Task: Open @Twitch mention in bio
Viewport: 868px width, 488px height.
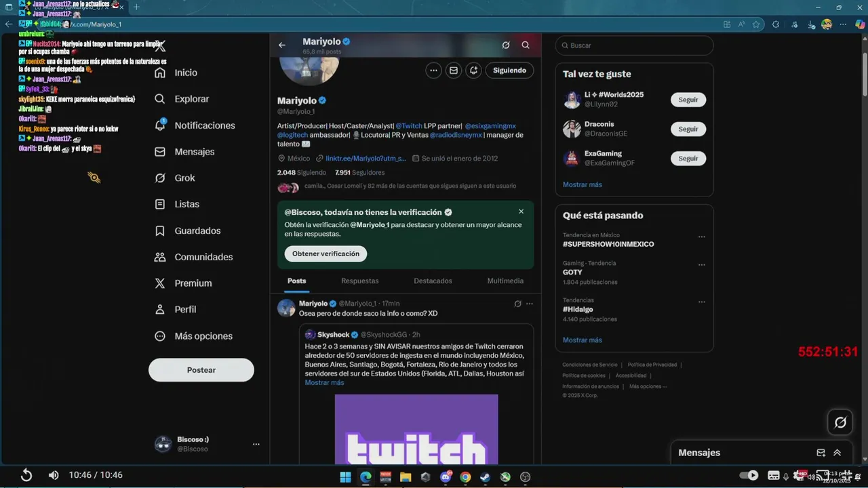Action: click(409, 126)
